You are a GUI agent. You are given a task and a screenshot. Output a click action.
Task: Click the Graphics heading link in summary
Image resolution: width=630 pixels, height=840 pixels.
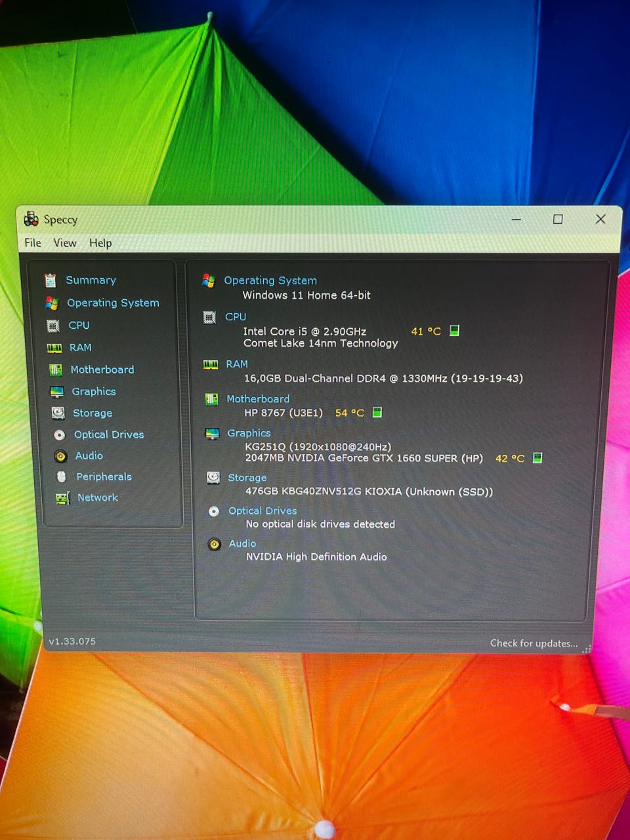[x=249, y=433]
